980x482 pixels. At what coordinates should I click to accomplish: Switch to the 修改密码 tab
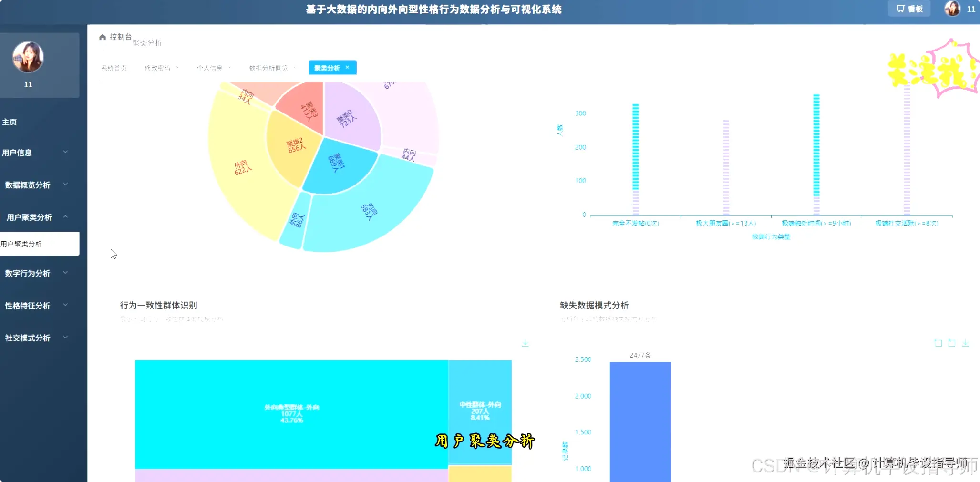click(157, 68)
